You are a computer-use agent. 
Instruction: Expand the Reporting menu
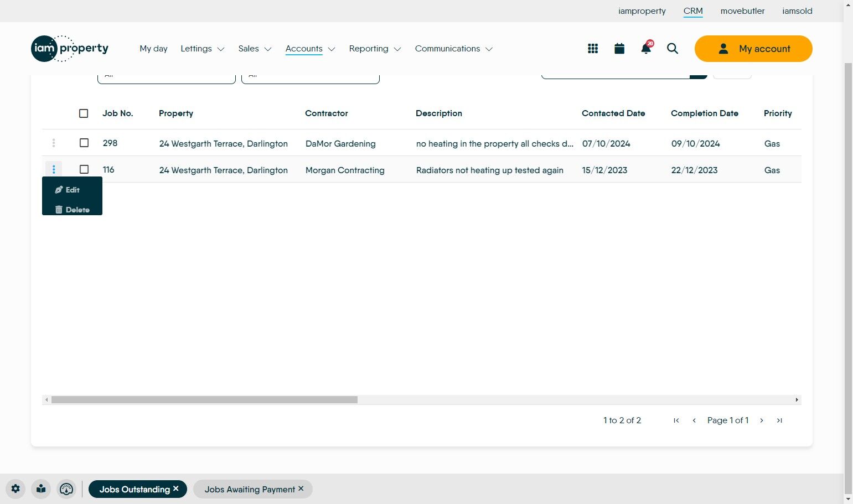tap(375, 49)
